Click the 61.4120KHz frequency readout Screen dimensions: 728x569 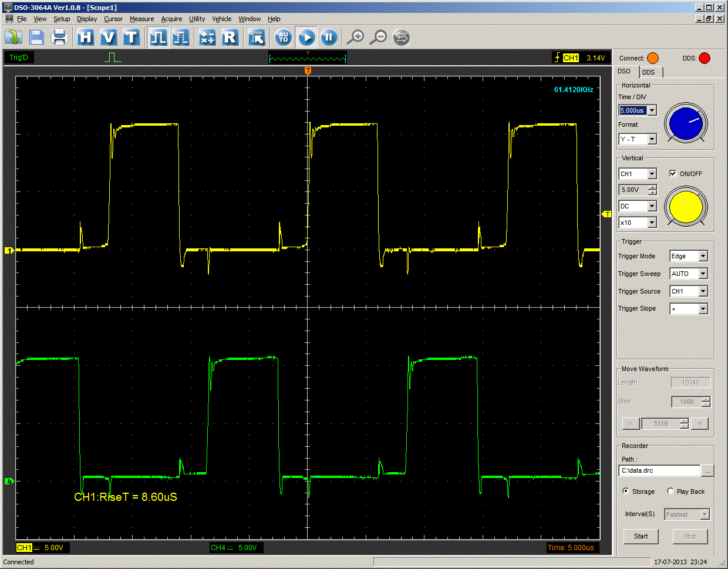574,90
